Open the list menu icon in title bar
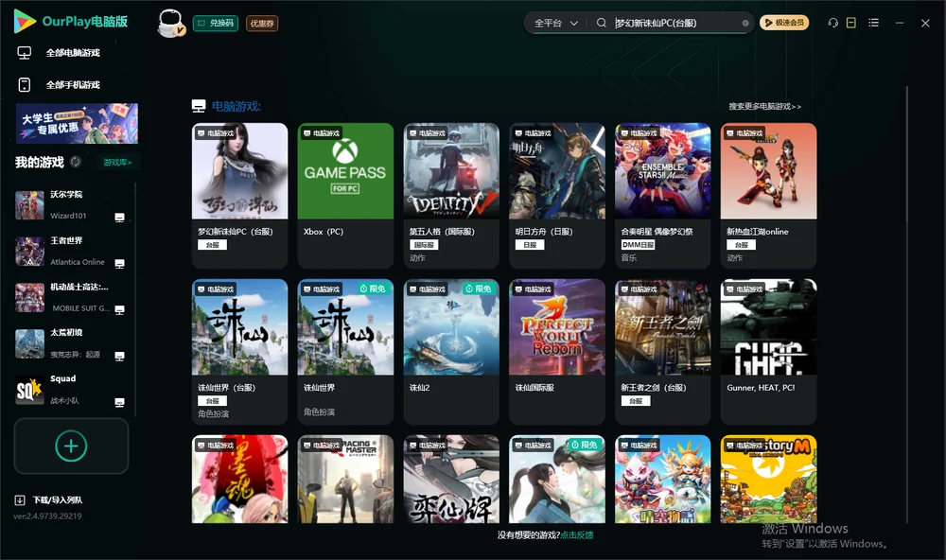 point(873,23)
